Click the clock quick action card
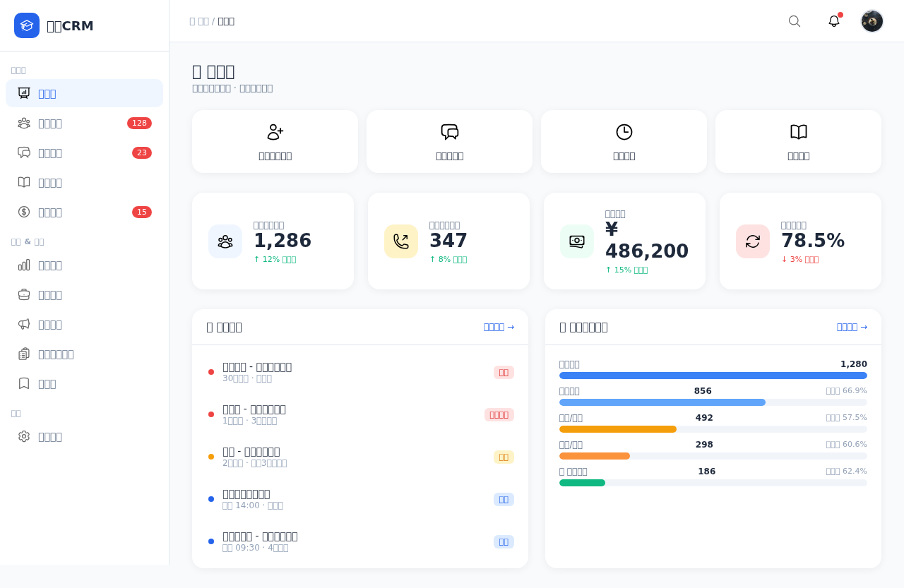The height and width of the screenshot is (588, 904). pos(624,141)
